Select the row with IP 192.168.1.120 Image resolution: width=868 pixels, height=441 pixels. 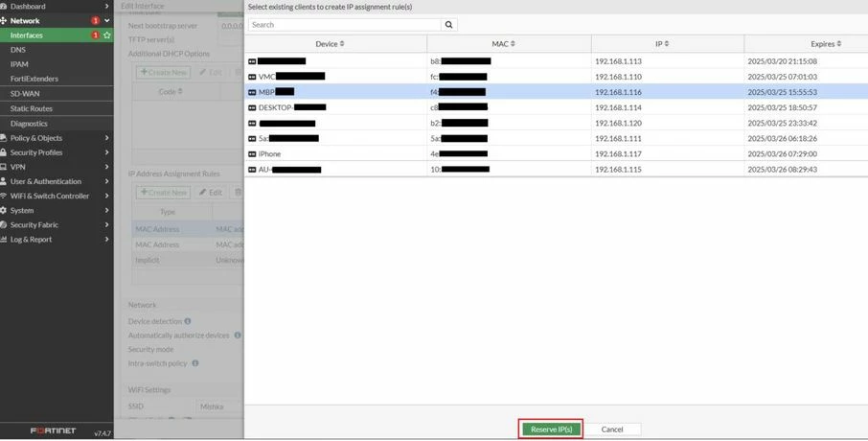point(557,123)
